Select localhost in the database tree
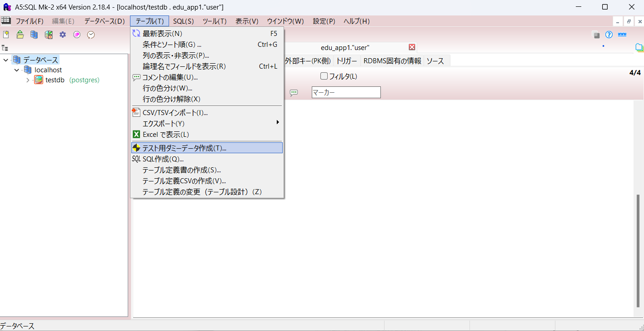This screenshot has width=644, height=331. pos(48,70)
